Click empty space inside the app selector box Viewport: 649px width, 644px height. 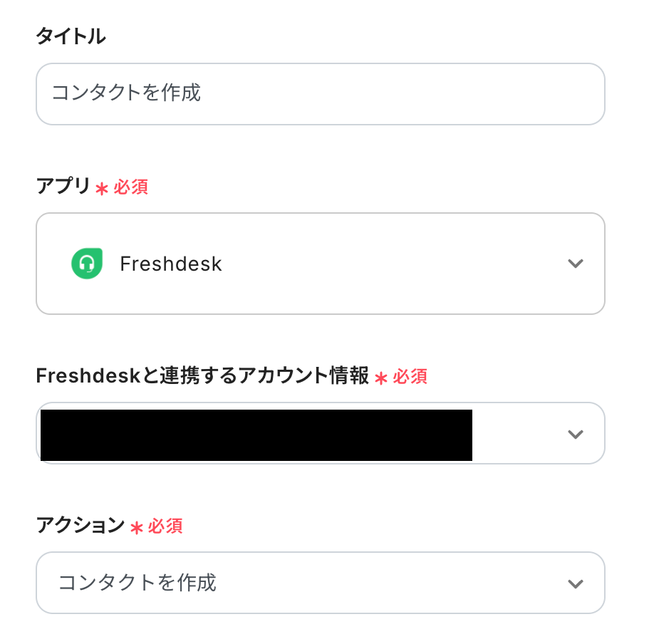pyautogui.click(x=392, y=264)
